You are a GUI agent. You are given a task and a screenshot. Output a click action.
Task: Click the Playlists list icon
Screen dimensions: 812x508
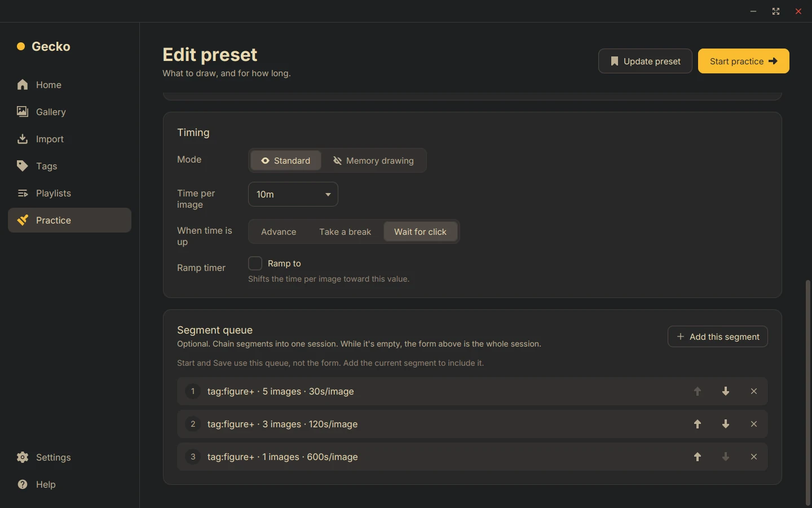tap(23, 193)
